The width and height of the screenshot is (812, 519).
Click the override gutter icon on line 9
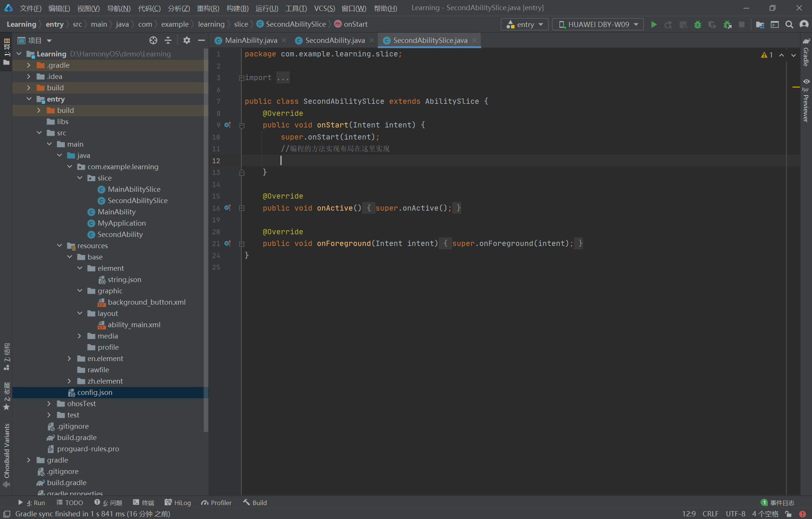(x=227, y=125)
